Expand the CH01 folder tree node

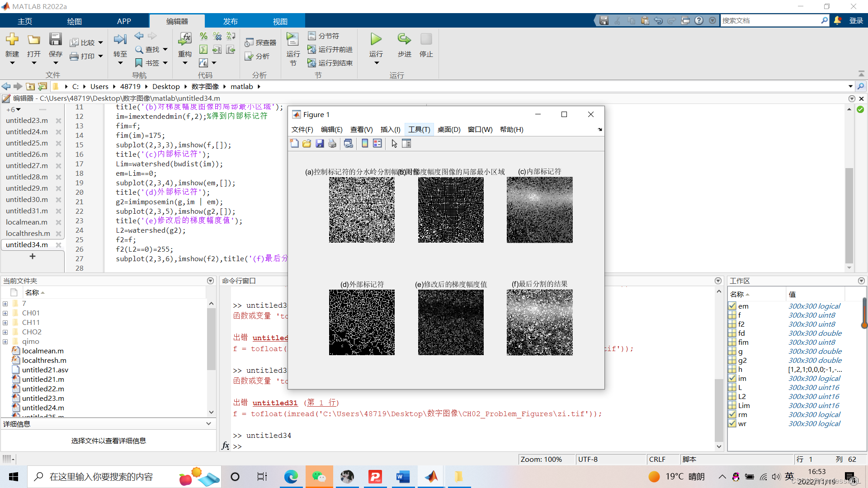(5, 313)
